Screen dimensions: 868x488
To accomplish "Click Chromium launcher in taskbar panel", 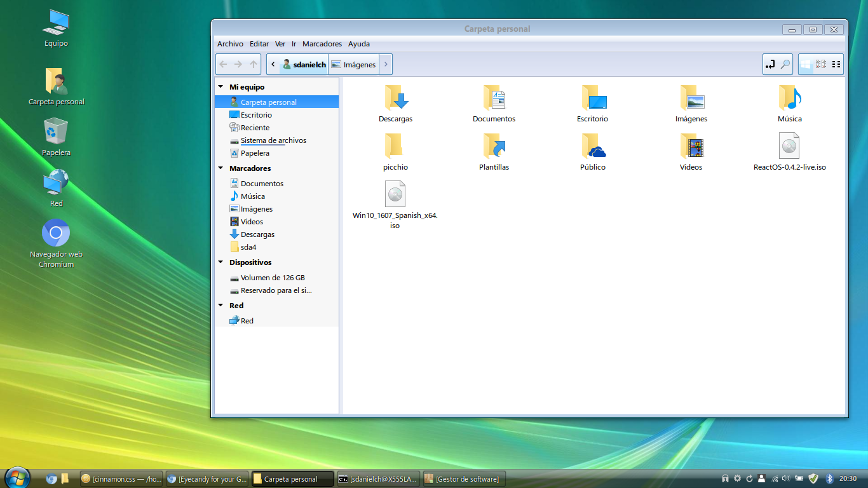I will [51, 479].
